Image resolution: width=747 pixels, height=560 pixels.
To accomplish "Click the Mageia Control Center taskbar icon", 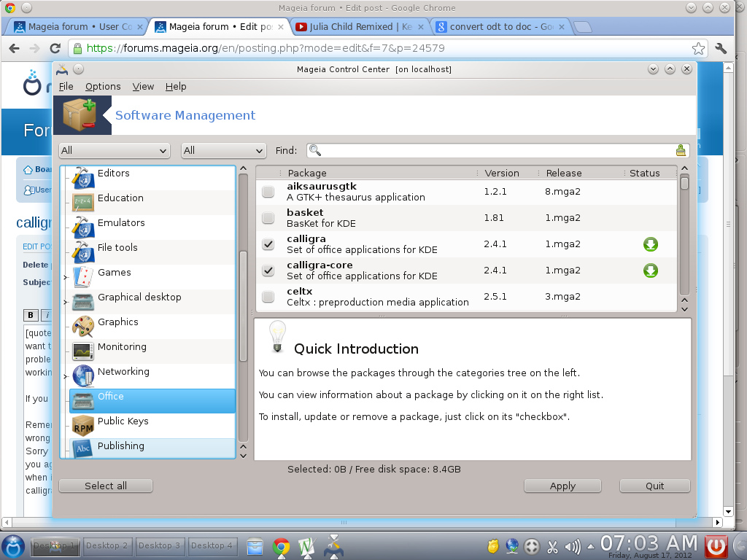I will coord(333,545).
